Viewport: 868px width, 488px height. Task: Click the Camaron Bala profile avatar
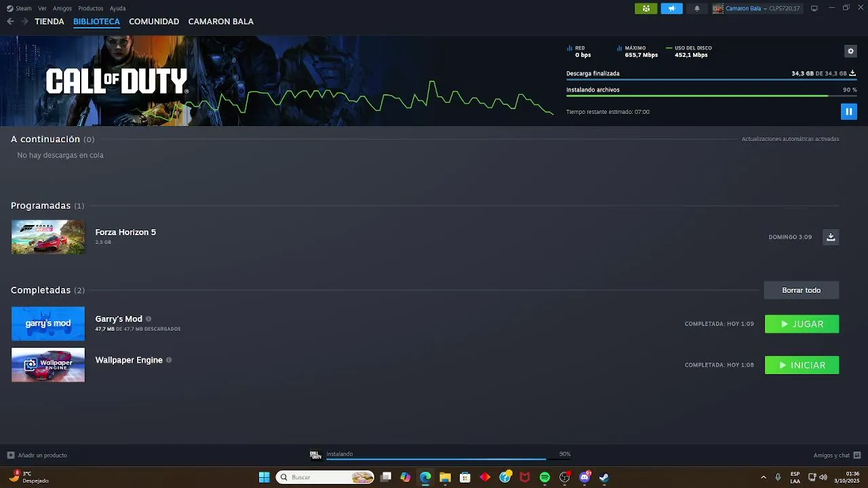point(717,8)
